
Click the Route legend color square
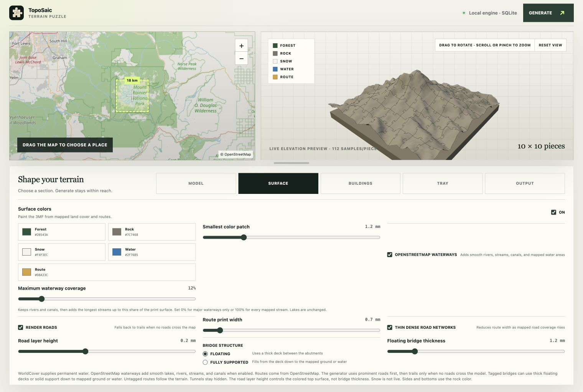click(x=275, y=77)
